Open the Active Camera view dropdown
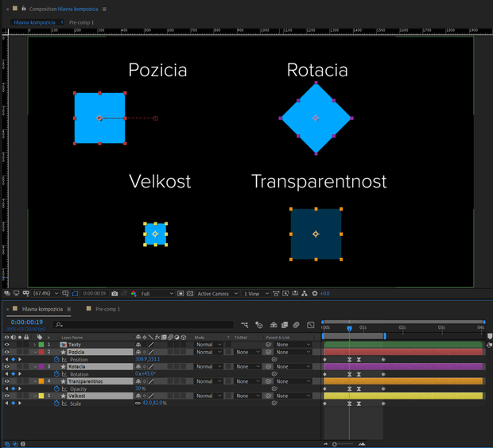Screen dimensions: 493x448 (216, 294)
